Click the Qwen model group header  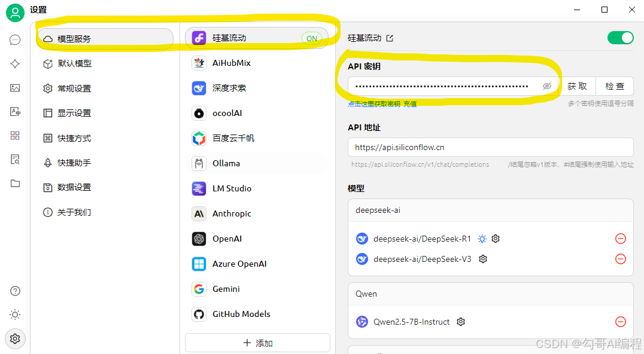click(491, 294)
